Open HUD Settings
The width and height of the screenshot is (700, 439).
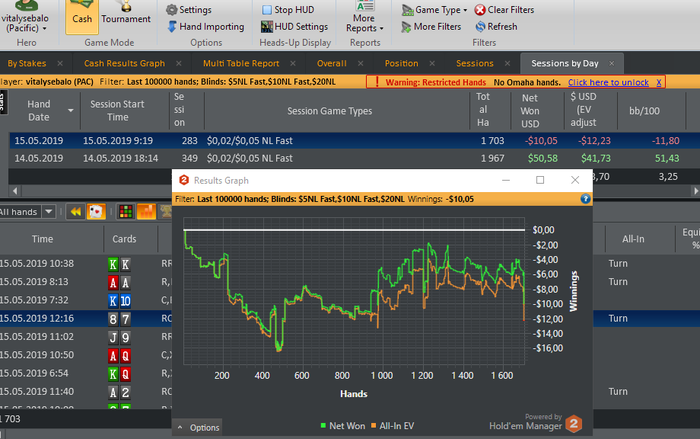point(295,26)
